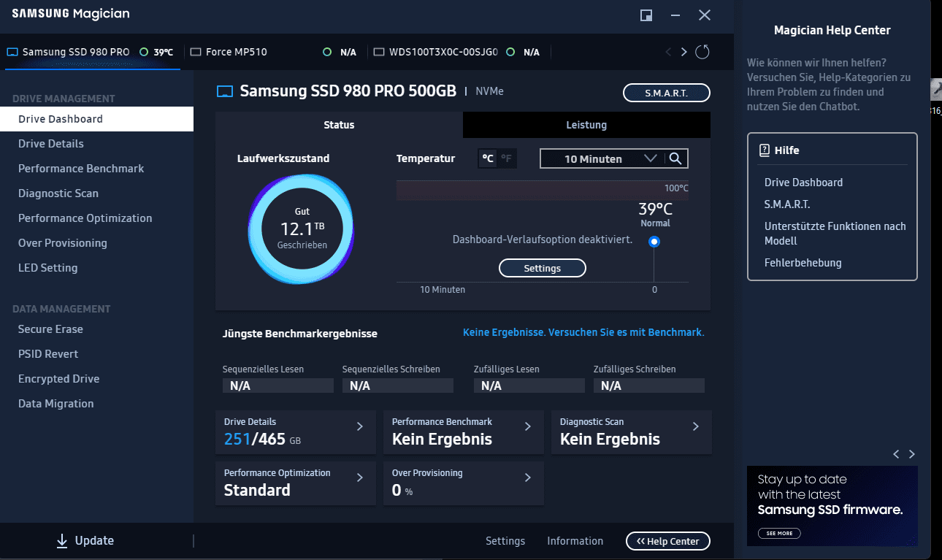Click the blue temperature graph marker dot

click(654, 242)
